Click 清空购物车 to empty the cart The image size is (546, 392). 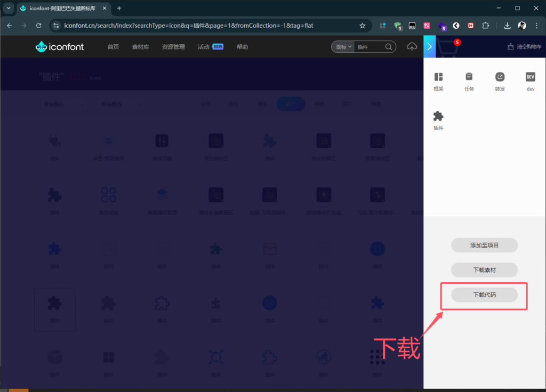[525, 47]
